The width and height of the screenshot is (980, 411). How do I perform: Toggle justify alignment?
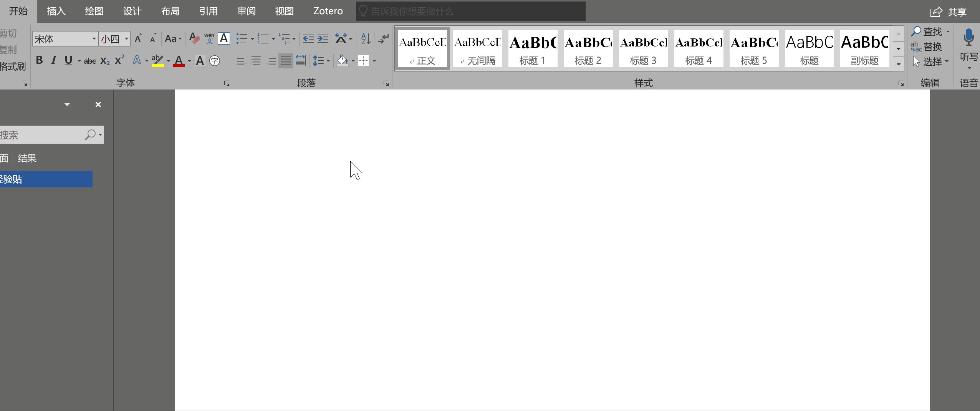tap(286, 61)
